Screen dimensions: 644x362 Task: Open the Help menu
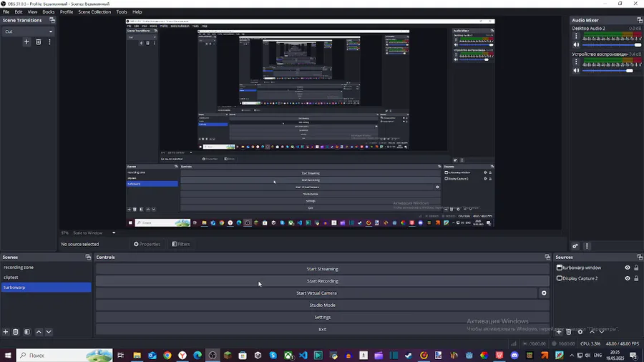[x=137, y=12]
